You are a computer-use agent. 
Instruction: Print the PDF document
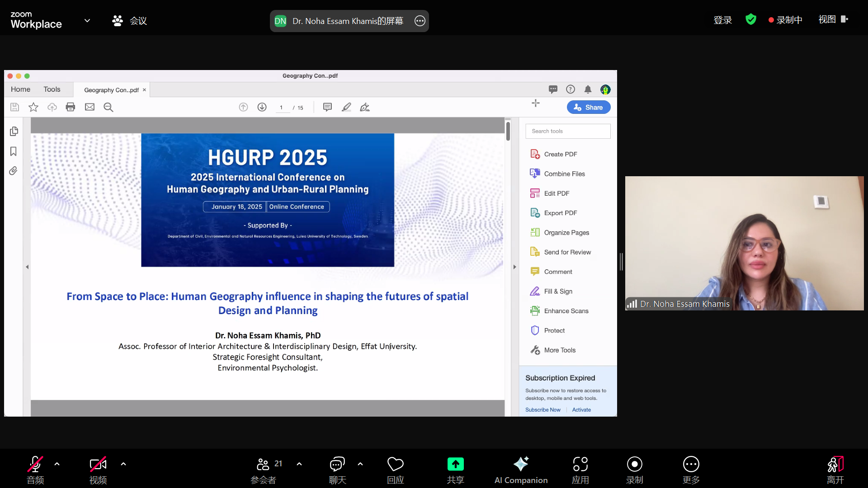point(71,107)
